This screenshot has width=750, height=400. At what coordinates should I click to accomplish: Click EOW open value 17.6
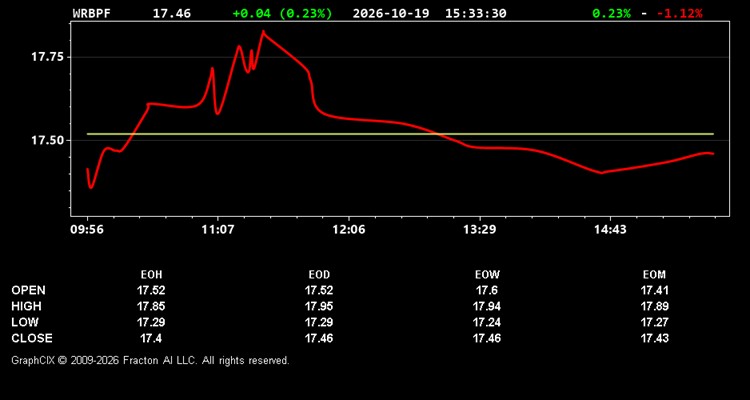tap(487, 290)
